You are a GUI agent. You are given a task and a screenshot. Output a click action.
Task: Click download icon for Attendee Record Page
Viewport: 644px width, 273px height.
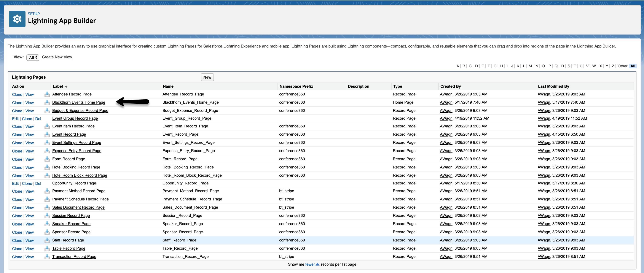[47, 94]
